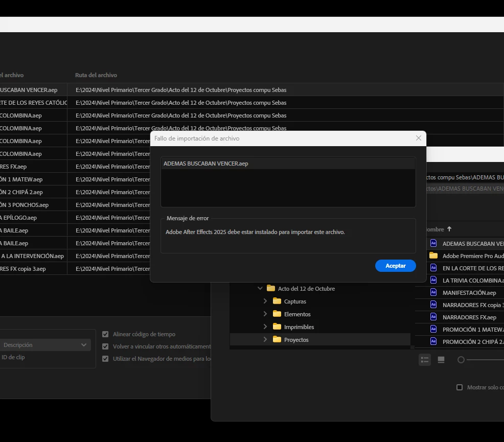This screenshot has height=442, width=504.
Task: Click folder icon of Imprimibles
Action: tap(277, 327)
